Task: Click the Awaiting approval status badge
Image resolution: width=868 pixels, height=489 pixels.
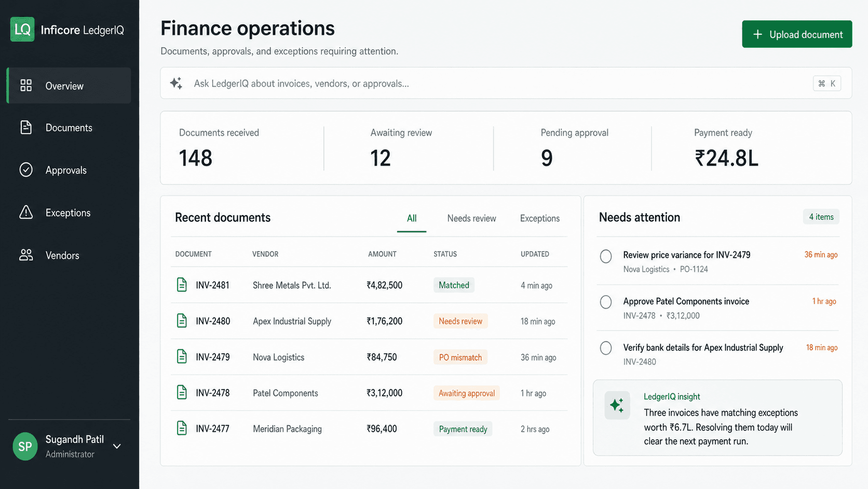Action: pos(467,392)
